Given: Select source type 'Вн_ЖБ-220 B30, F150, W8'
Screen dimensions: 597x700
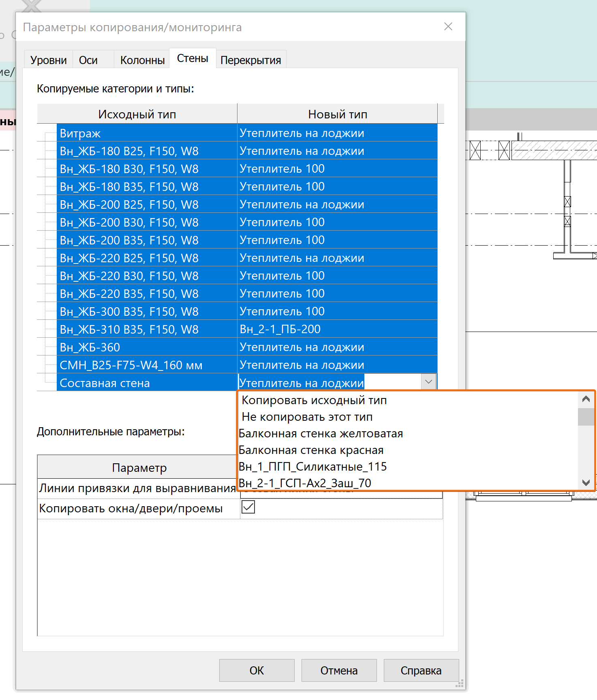Looking at the screenshot, I should [147, 276].
